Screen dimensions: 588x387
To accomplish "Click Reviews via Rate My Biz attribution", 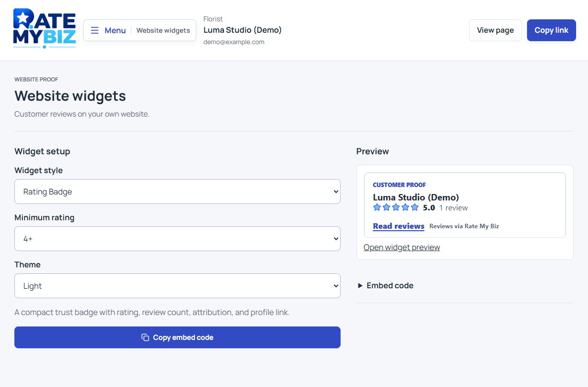I will 464,226.
